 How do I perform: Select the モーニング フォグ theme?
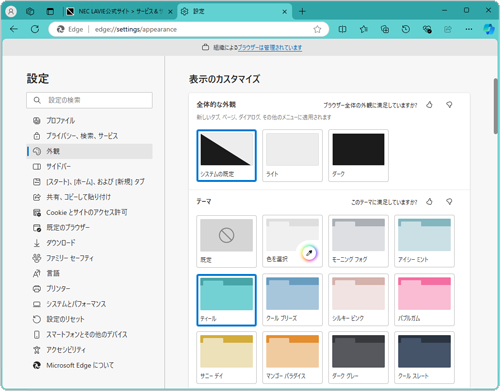(x=358, y=241)
